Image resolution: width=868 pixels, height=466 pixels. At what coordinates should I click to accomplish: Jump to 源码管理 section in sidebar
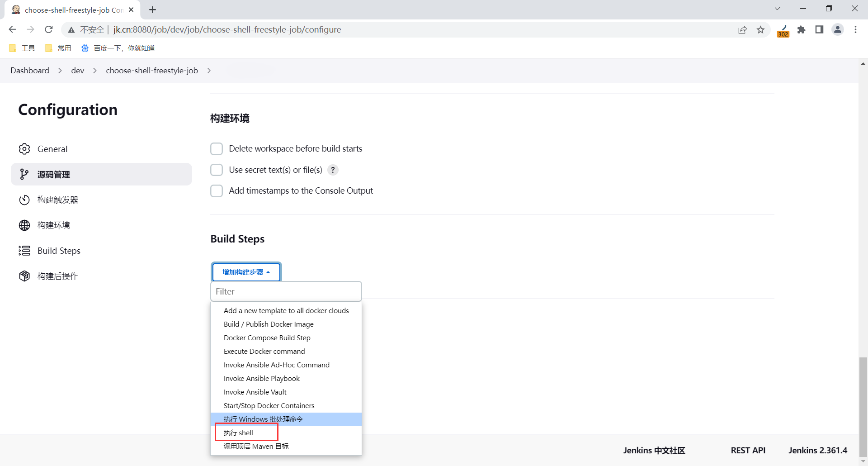point(101,174)
